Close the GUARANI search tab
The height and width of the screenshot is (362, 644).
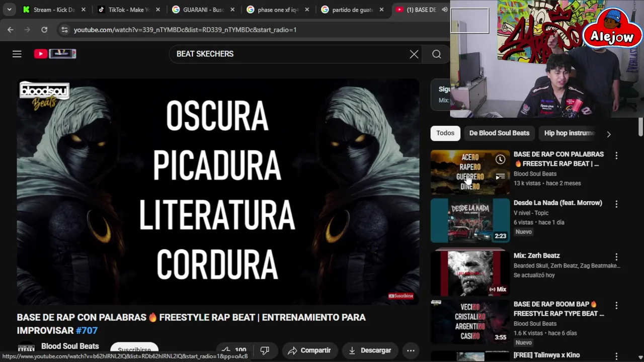232,10
